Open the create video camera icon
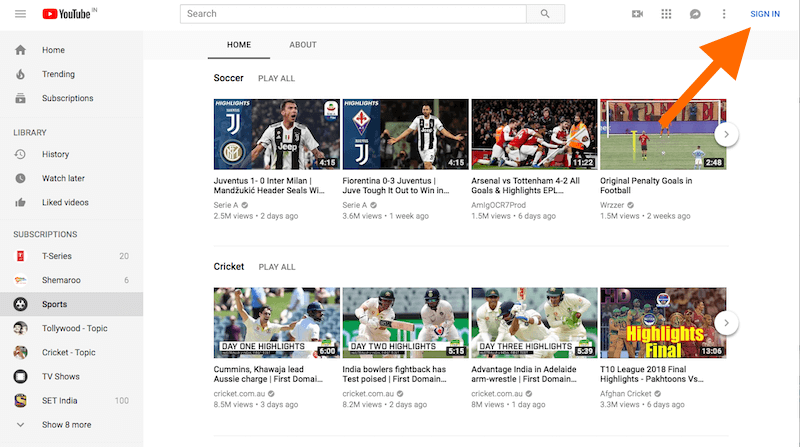Screen dimensions: 800x447 coord(637,14)
